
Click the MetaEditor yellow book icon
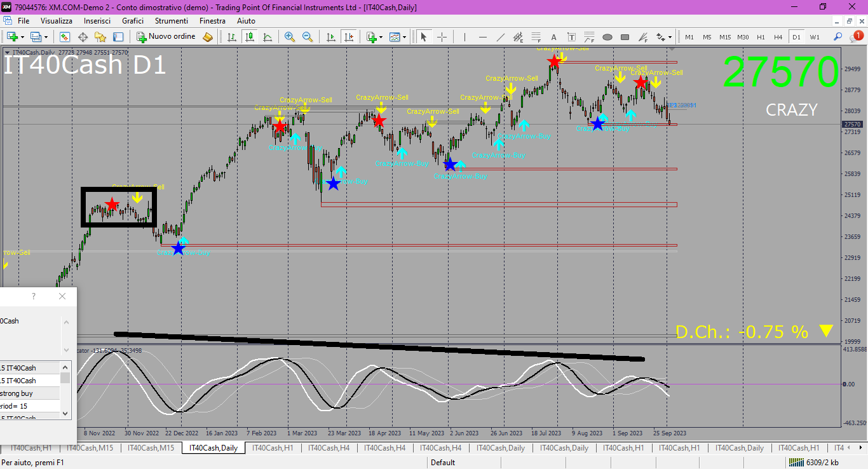click(x=208, y=37)
